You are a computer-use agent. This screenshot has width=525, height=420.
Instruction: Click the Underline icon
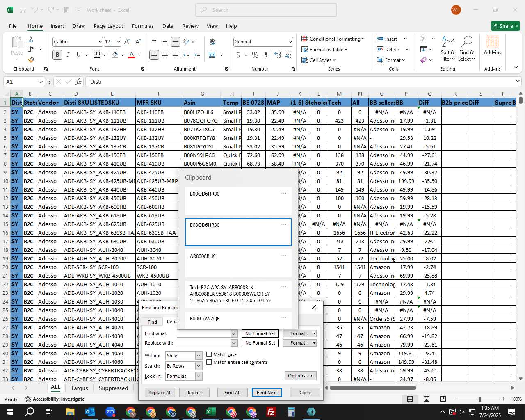(x=78, y=55)
